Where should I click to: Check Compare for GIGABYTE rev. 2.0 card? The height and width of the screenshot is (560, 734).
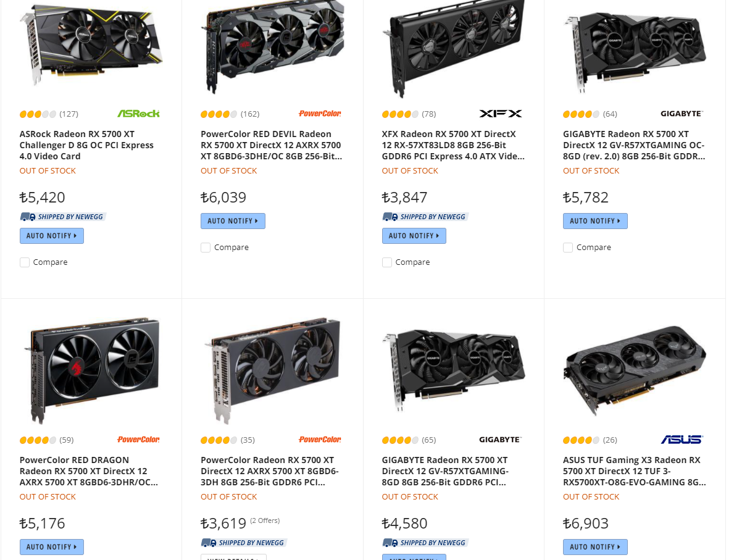[x=568, y=247]
